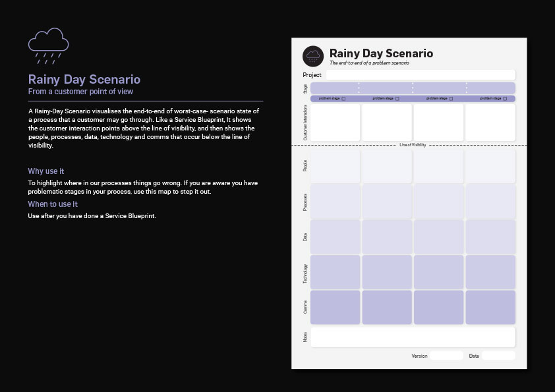Screen dimensions: 555x392
Task: Tick the third problem stage checkbox
Action: (x=452, y=99)
